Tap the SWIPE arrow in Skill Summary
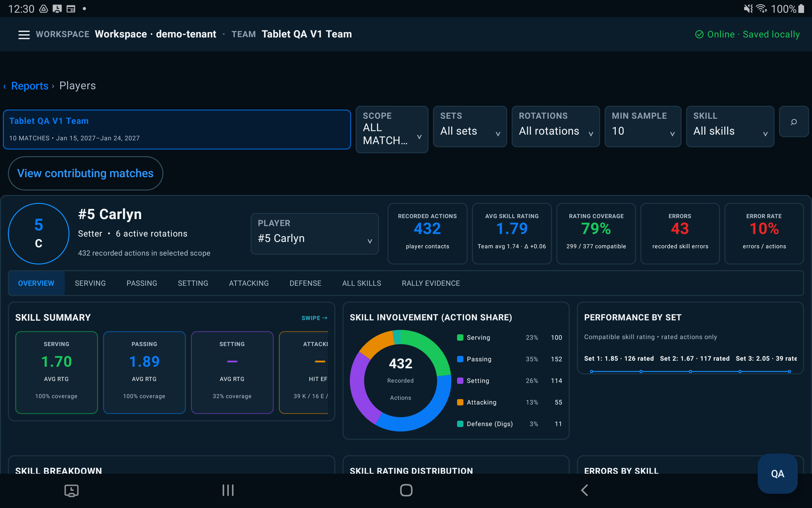812x508 pixels. [x=314, y=318]
